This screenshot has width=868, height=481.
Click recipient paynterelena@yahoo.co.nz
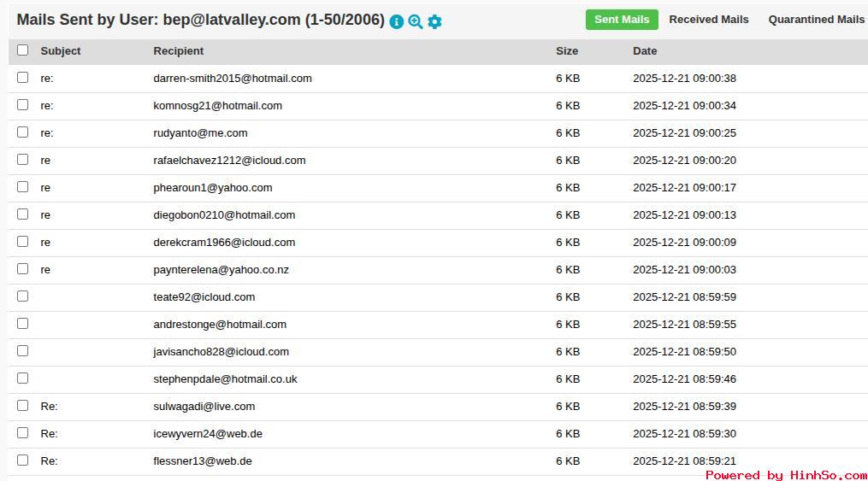click(221, 270)
